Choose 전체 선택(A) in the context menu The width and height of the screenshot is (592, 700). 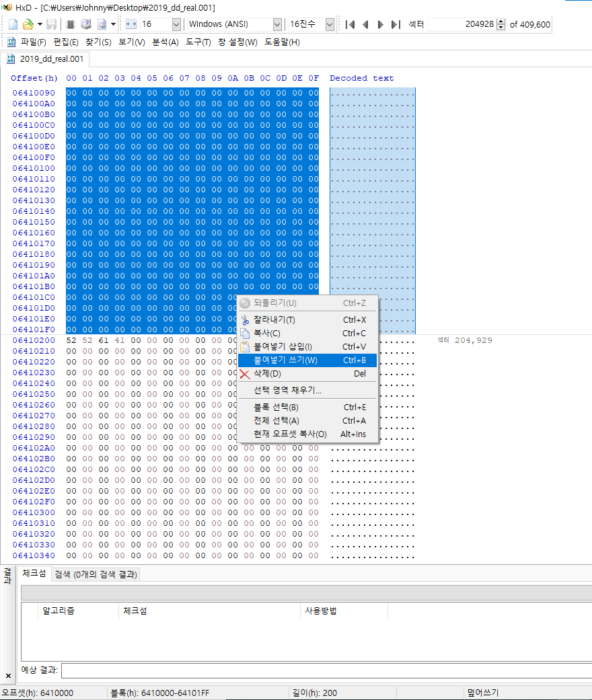pos(308,420)
